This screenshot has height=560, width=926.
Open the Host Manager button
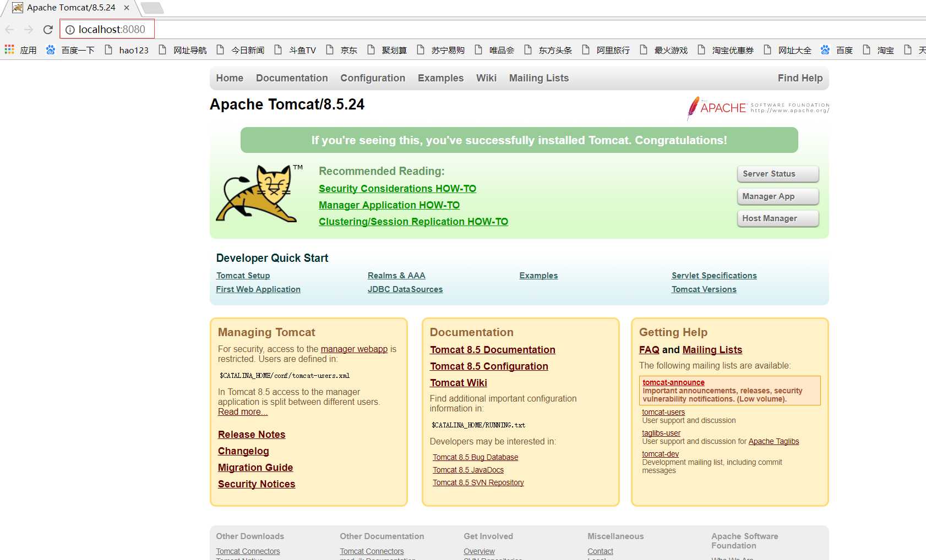(778, 218)
